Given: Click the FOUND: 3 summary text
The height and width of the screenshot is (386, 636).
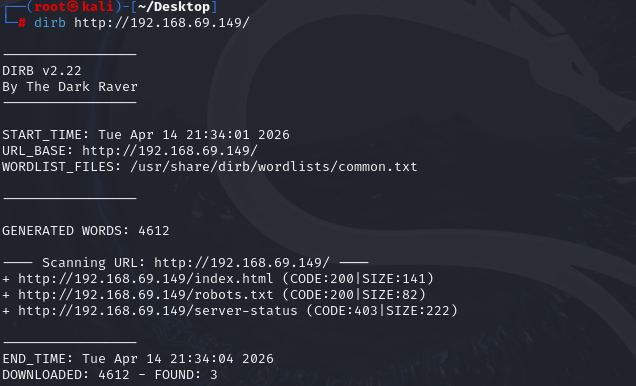Looking at the screenshot, I should click(186, 375).
